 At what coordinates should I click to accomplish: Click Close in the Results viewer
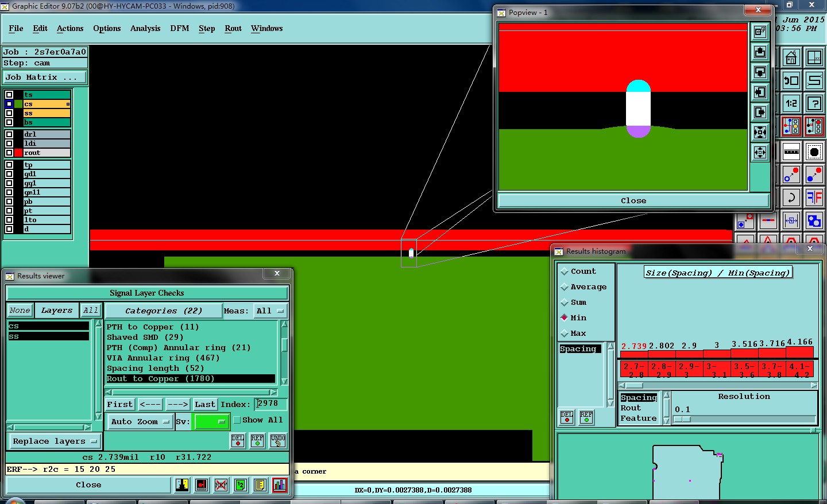click(x=88, y=485)
